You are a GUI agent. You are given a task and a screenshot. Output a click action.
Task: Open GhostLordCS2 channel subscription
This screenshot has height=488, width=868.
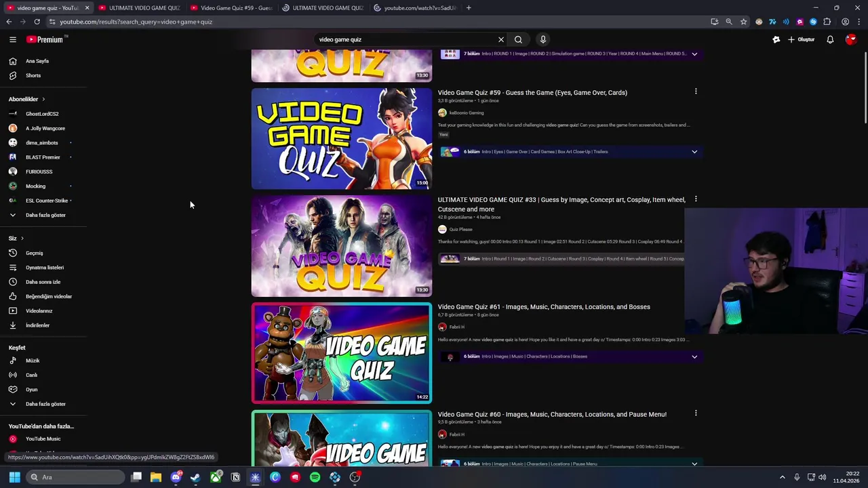pyautogui.click(x=43, y=114)
